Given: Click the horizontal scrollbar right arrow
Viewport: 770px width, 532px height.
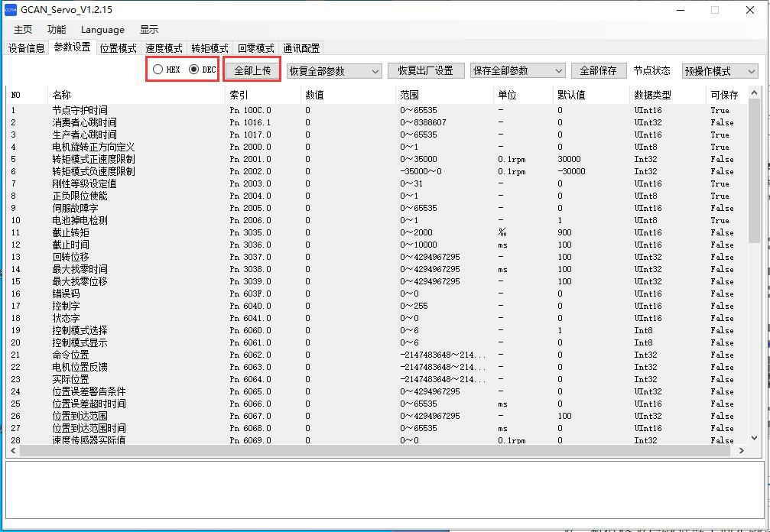Looking at the screenshot, I should point(741,451).
